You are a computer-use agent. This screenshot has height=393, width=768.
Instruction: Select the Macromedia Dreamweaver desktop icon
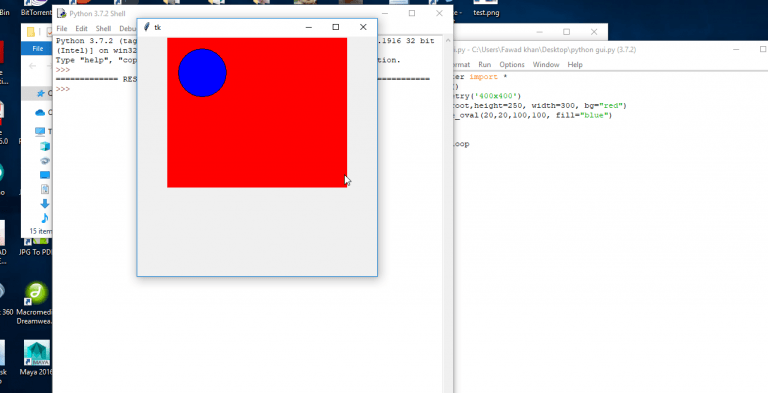[x=37, y=293]
